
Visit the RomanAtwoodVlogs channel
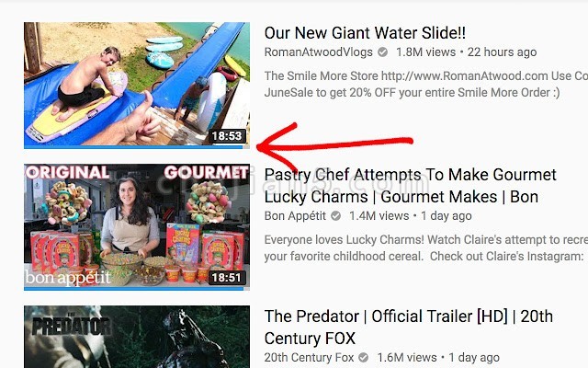(319, 52)
